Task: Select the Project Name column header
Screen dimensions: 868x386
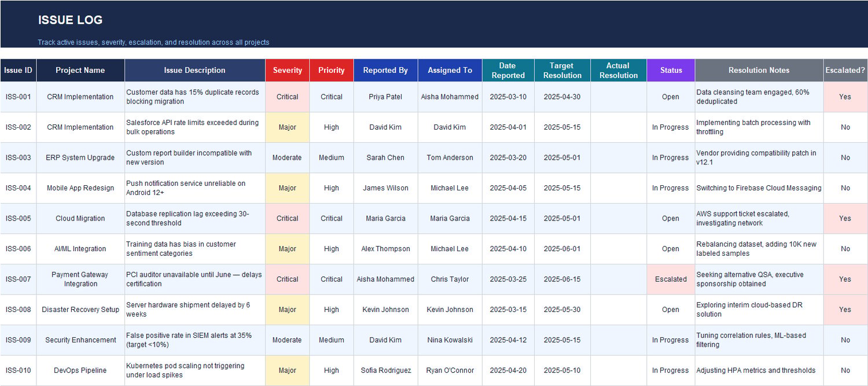Action: tap(80, 70)
